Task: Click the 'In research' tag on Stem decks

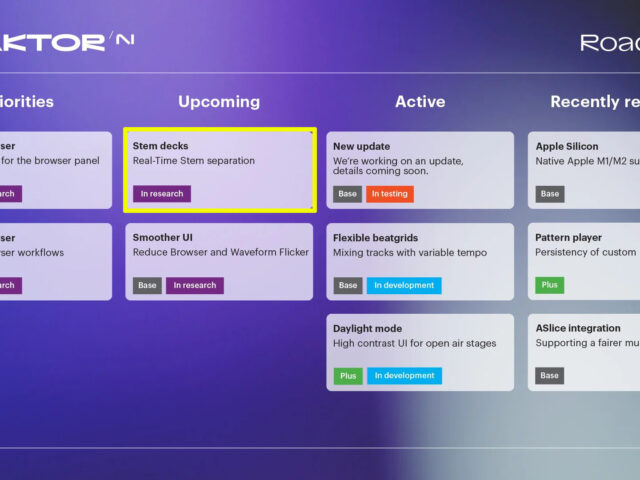Action: [162, 194]
